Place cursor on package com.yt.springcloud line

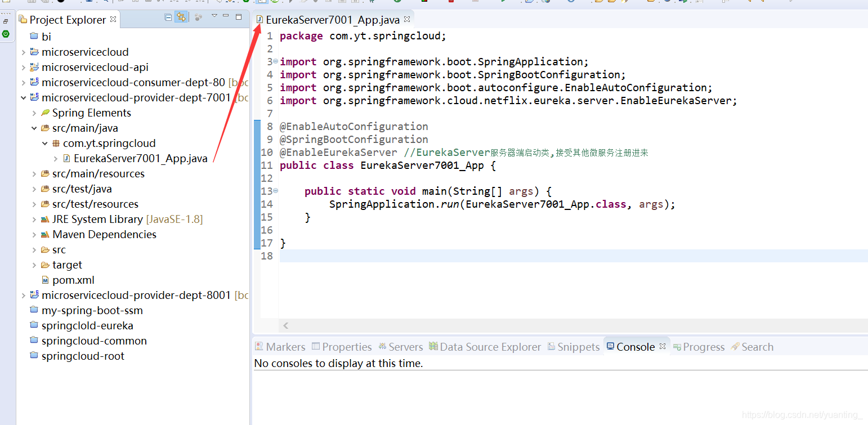point(363,36)
